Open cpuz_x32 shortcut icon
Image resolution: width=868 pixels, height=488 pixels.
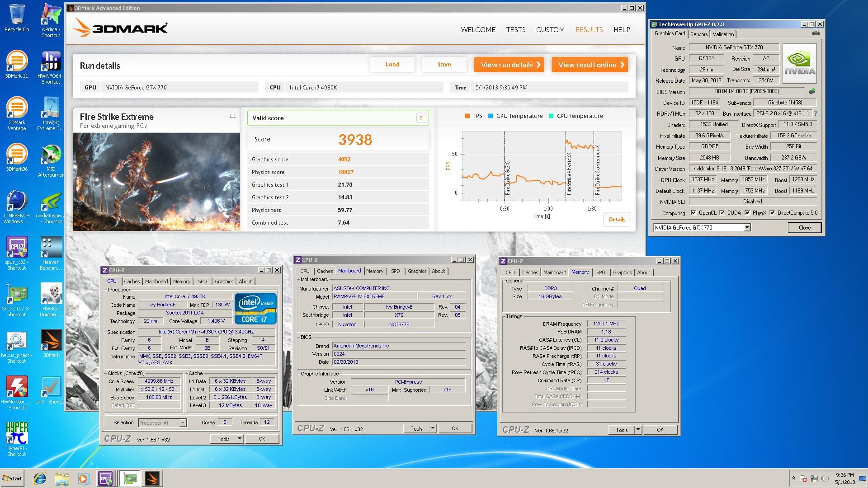(x=17, y=253)
